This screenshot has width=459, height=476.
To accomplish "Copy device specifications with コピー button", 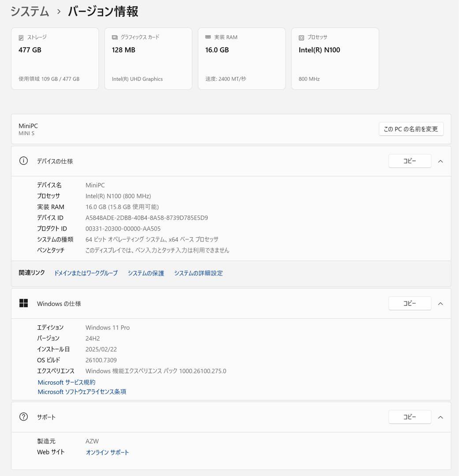I will click(410, 161).
